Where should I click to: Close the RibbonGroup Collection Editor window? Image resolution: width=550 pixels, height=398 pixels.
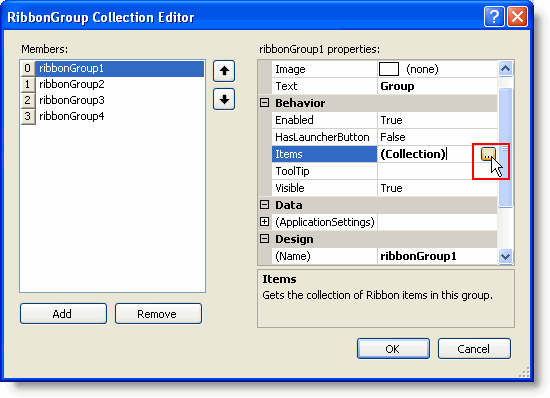pos(517,16)
